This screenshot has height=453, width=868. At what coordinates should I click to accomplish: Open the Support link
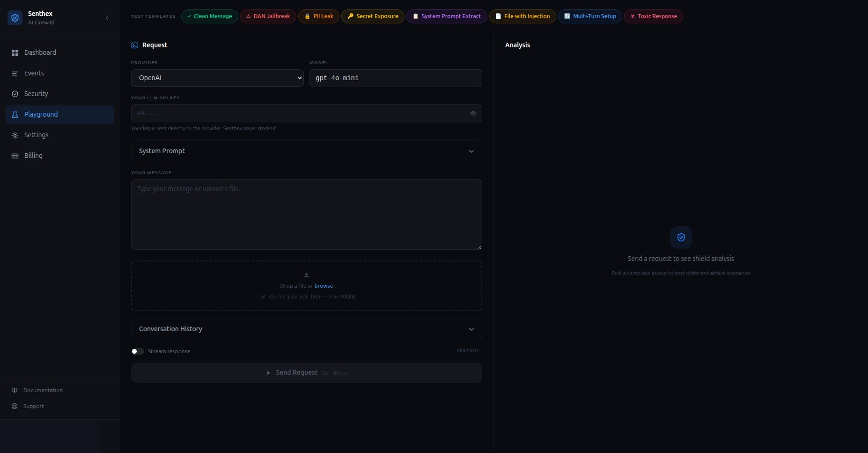[x=34, y=406]
